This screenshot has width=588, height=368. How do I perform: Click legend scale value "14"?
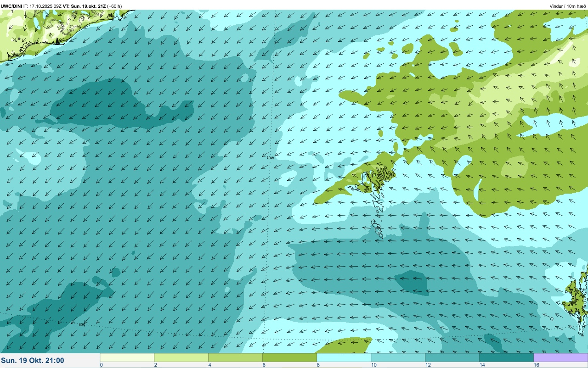pyautogui.click(x=482, y=365)
